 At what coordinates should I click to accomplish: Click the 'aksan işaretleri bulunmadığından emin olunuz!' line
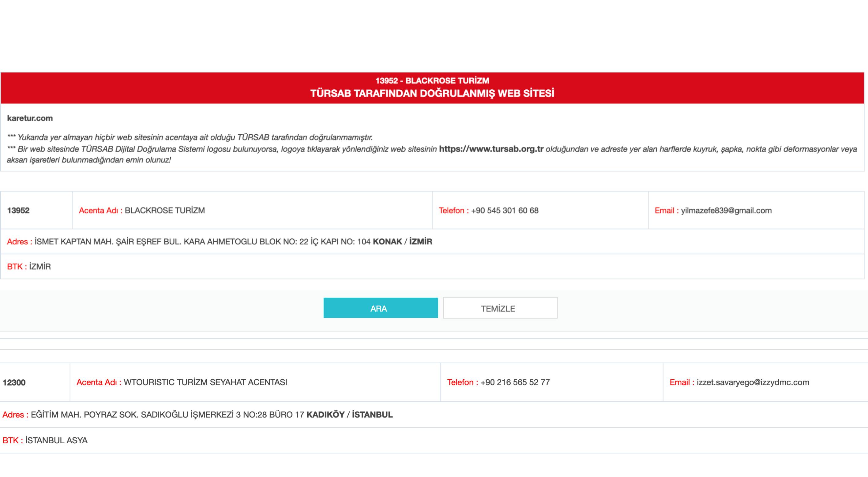(x=89, y=160)
